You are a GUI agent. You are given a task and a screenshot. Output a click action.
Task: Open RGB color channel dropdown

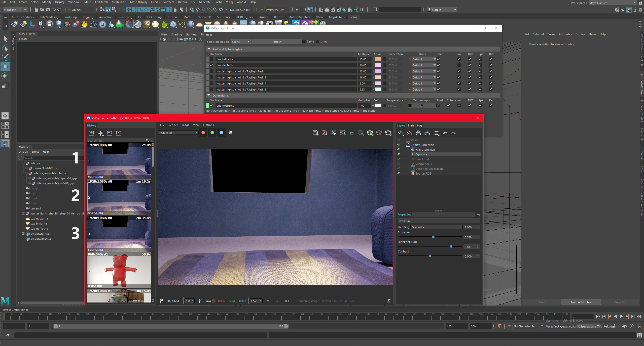coord(178,133)
